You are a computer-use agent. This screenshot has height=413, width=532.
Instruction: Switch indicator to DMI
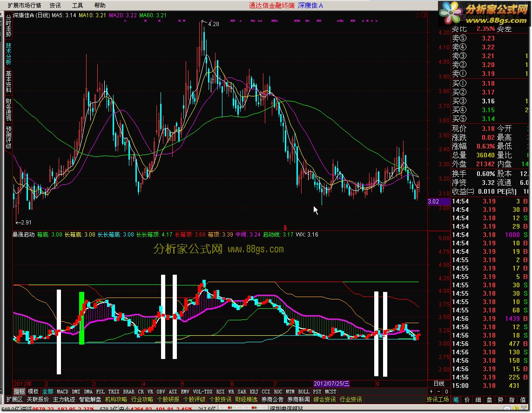tap(76, 392)
